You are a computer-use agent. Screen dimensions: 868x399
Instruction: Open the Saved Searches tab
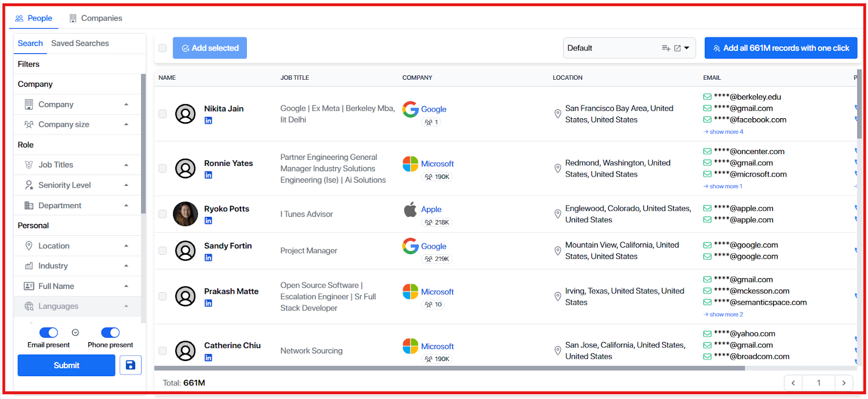[x=80, y=43]
